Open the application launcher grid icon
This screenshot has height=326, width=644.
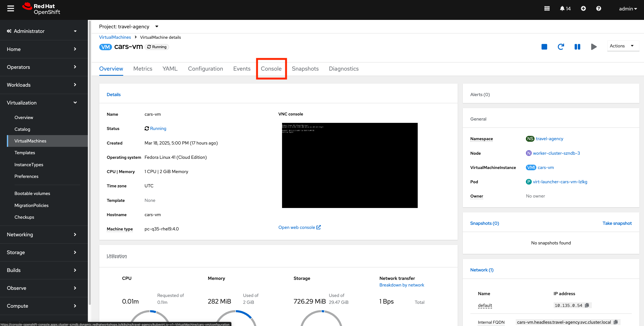click(547, 9)
